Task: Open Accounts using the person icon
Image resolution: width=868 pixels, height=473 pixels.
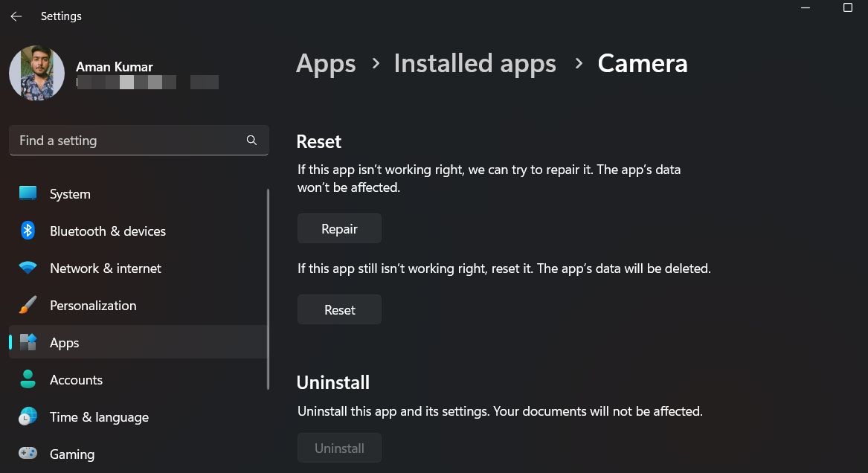Action: click(x=28, y=379)
